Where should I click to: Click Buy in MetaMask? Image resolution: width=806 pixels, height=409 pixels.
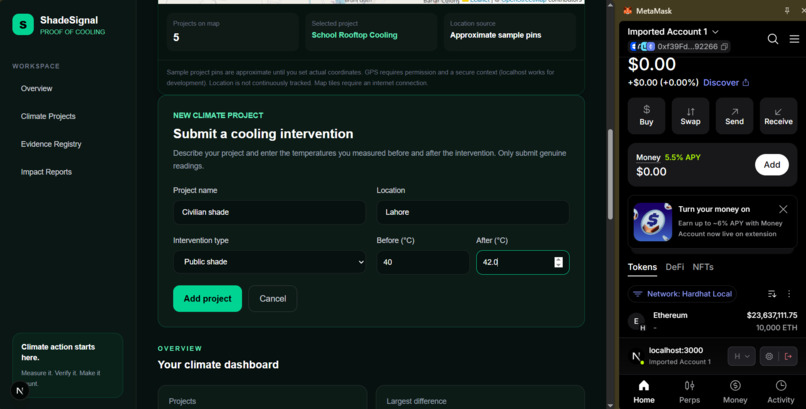(x=646, y=116)
